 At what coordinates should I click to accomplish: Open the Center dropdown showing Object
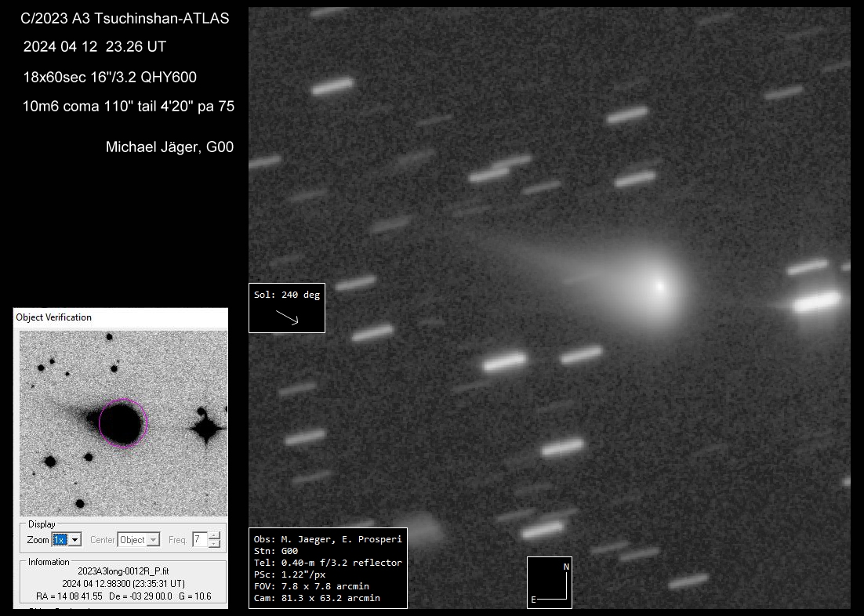tap(137, 539)
